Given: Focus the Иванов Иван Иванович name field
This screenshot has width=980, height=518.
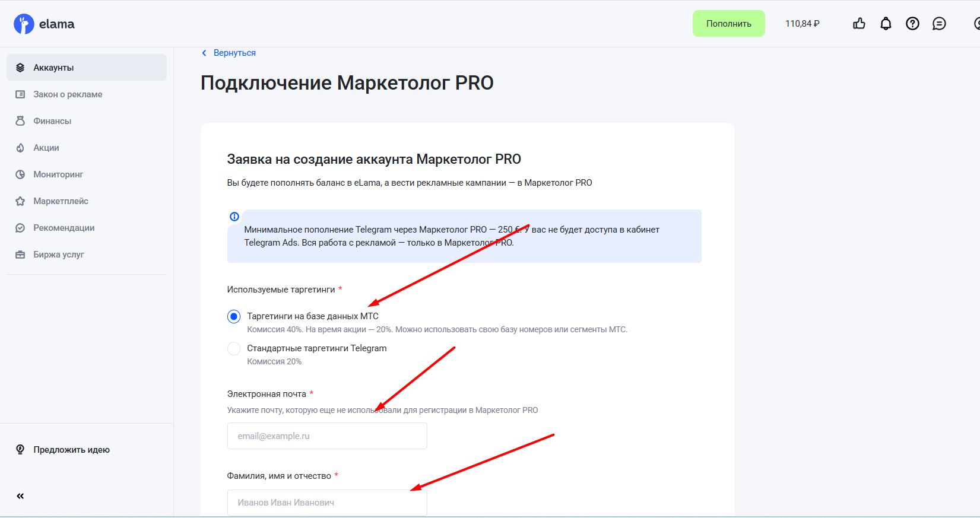Looking at the screenshot, I should (327, 503).
